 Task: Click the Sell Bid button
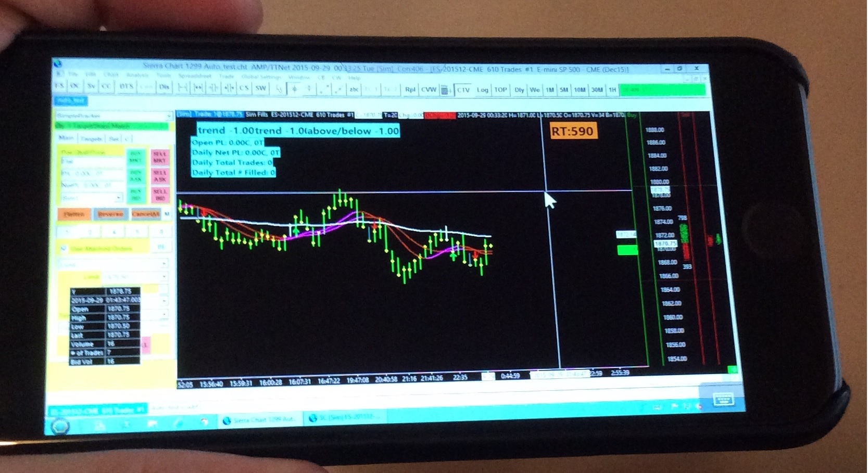(x=160, y=195)
